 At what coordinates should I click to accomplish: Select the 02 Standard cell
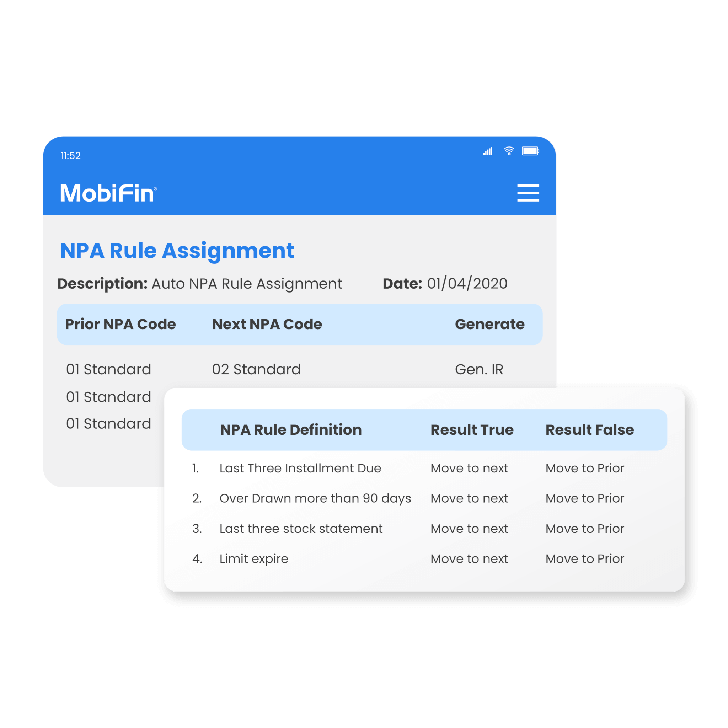[257, 369]
